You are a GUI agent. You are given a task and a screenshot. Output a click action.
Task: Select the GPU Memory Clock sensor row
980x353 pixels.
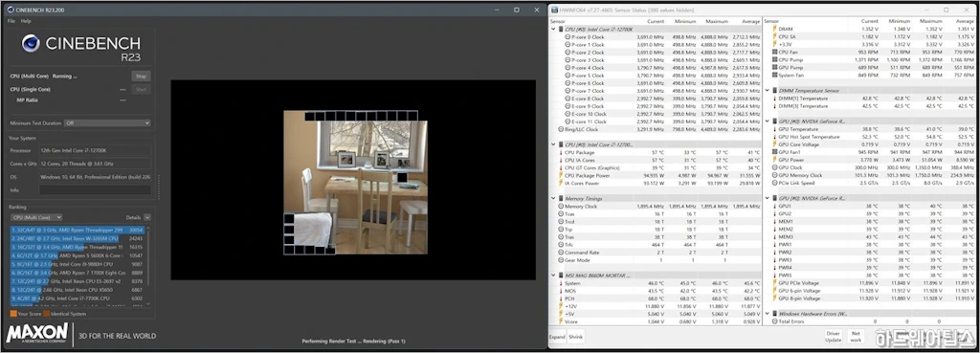tap(869, 176)
